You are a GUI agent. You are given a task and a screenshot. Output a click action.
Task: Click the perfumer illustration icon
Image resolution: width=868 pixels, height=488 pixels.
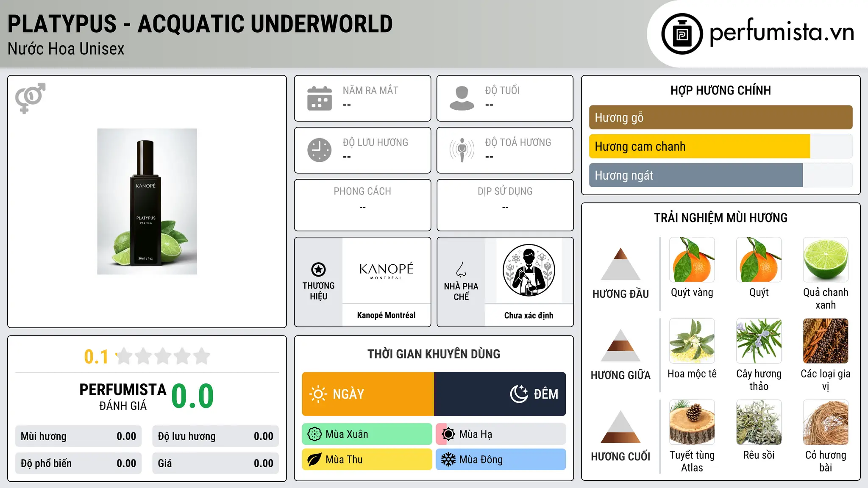pyautogui.click(x=529, y=270)
